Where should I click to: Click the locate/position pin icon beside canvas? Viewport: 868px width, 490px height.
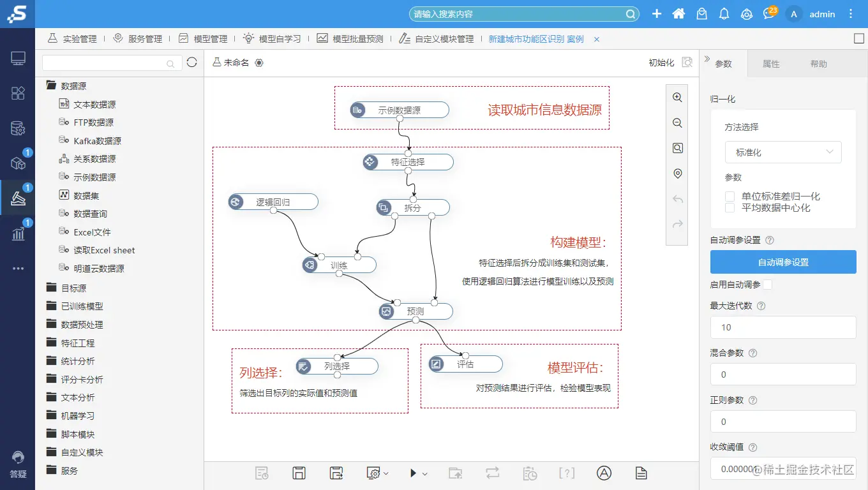point(677,173)
